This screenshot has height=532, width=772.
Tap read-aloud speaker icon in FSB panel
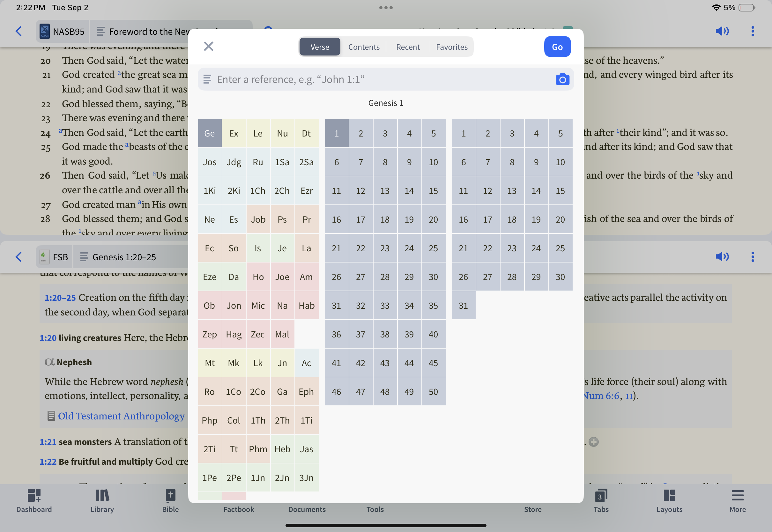coord(722,257)
